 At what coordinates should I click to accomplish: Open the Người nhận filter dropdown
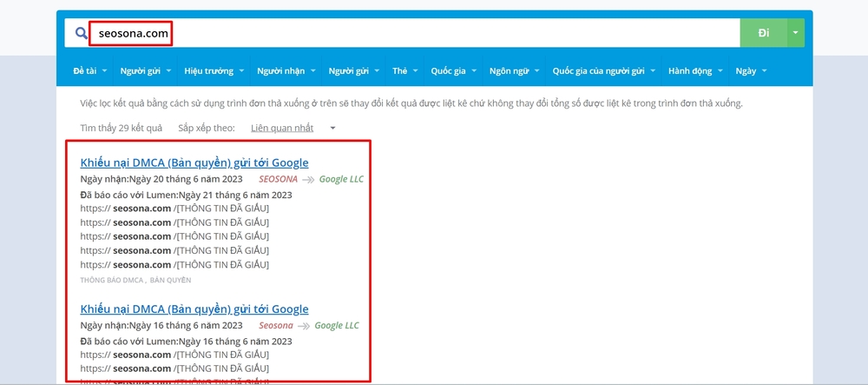tap(286, 71)
